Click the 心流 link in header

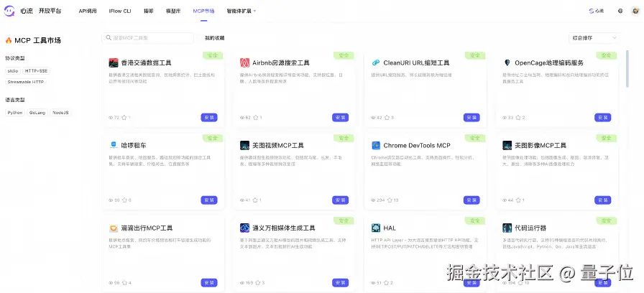pos(597,11)
